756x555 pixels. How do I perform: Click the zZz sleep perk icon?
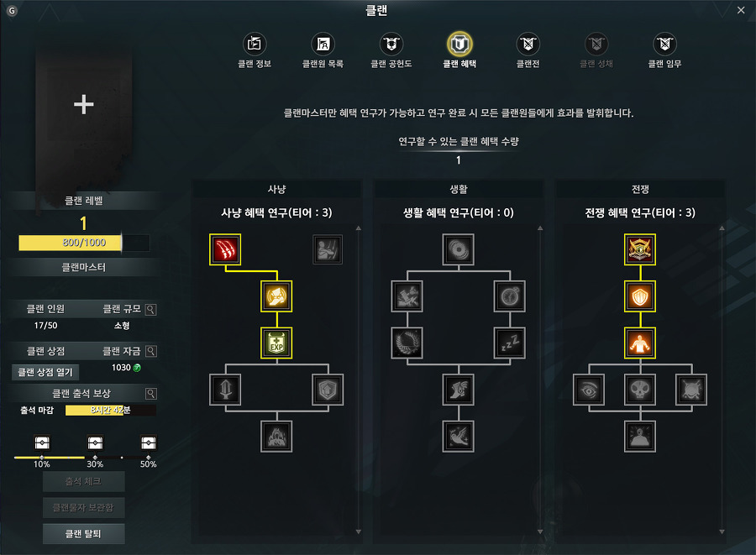[510, 343]
